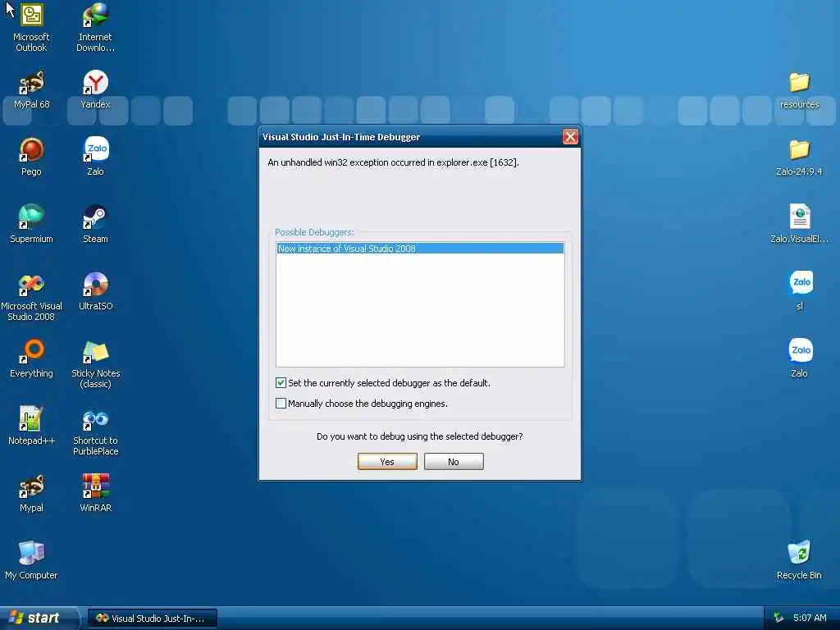This screenshot has height=630, width=840.
Task: Close the Just-In-Time Debugger dialog
Action: [570, 137]
